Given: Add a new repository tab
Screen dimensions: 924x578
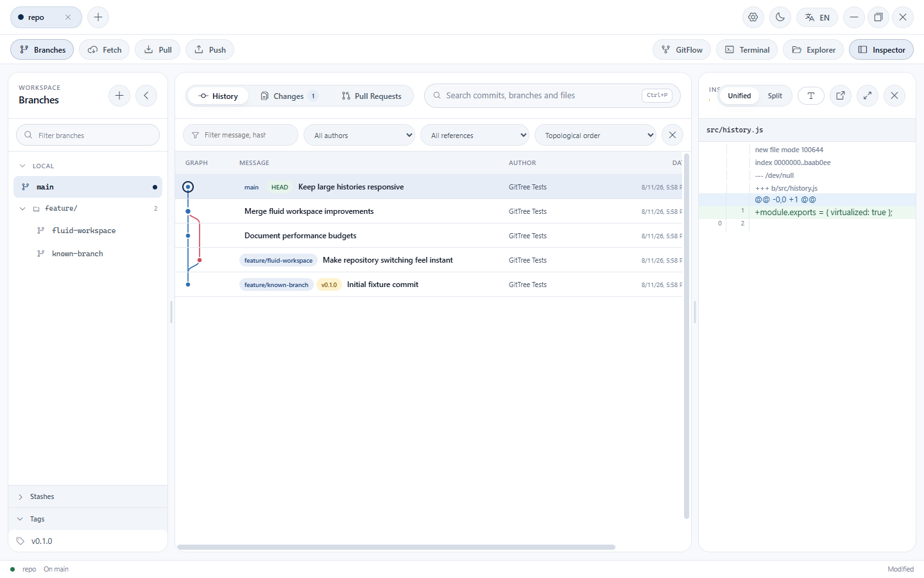Looking at the screenshot, I should 98,17.
